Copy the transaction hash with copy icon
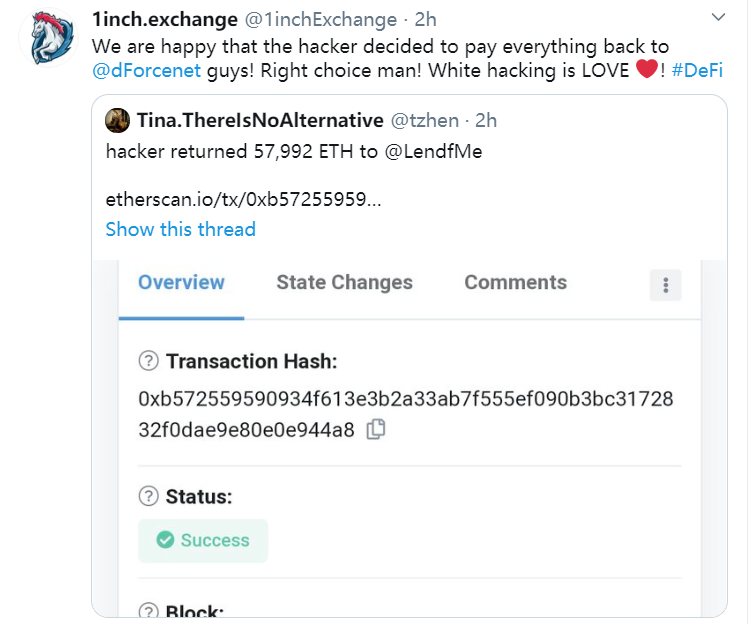Image resolution: width=754 pixels, height=624 pixels. pyautogui.click(x=376, y=430)
